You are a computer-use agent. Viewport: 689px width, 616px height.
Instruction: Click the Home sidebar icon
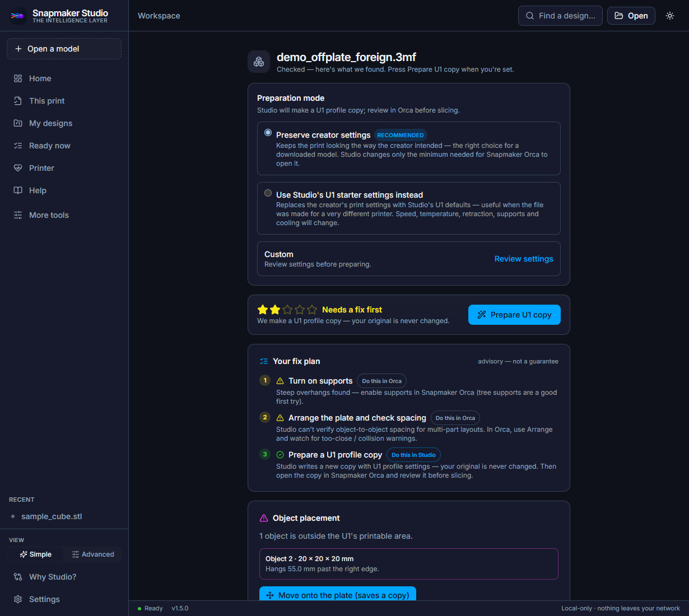point(18,78)
